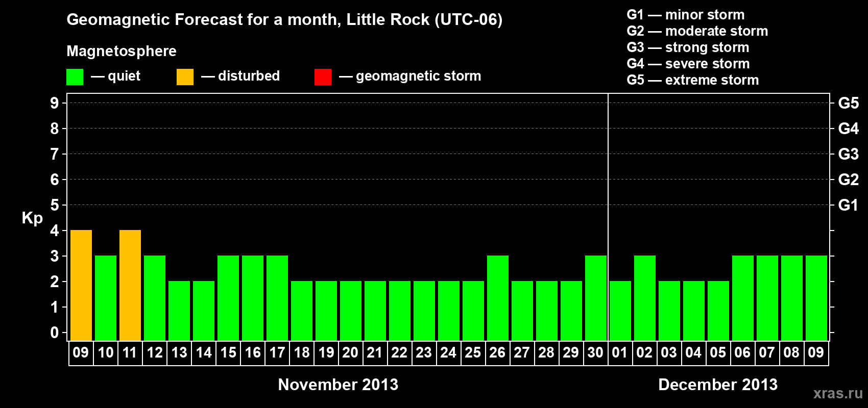
Task: Click December date label 01
Action: [620, 353]
